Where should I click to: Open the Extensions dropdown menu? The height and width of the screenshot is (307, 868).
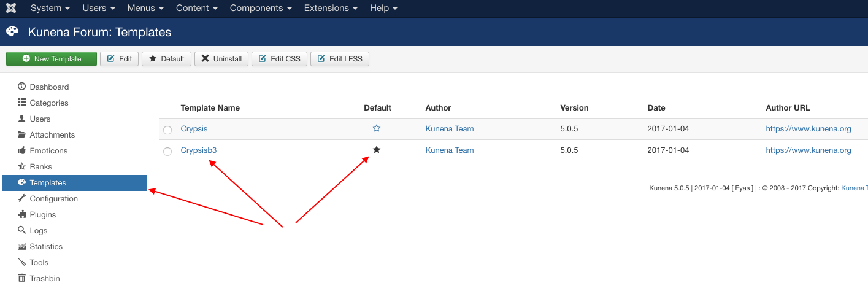point(331,8)
